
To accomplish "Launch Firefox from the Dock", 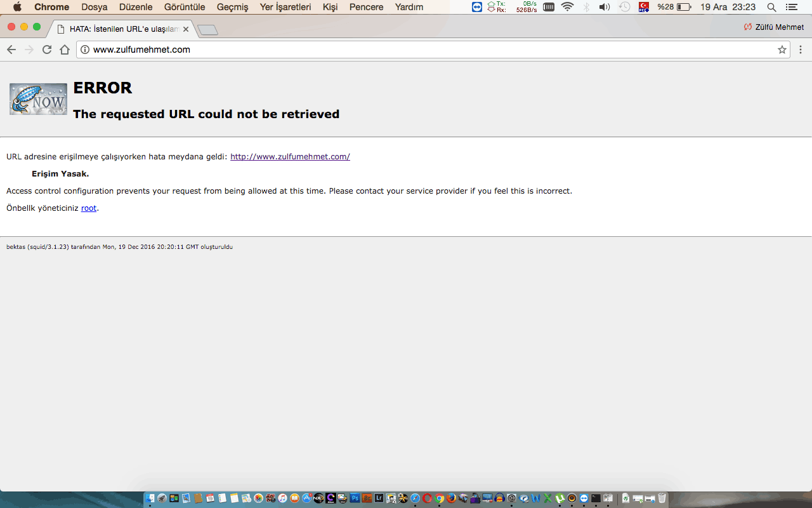I will tap(451, 498).
